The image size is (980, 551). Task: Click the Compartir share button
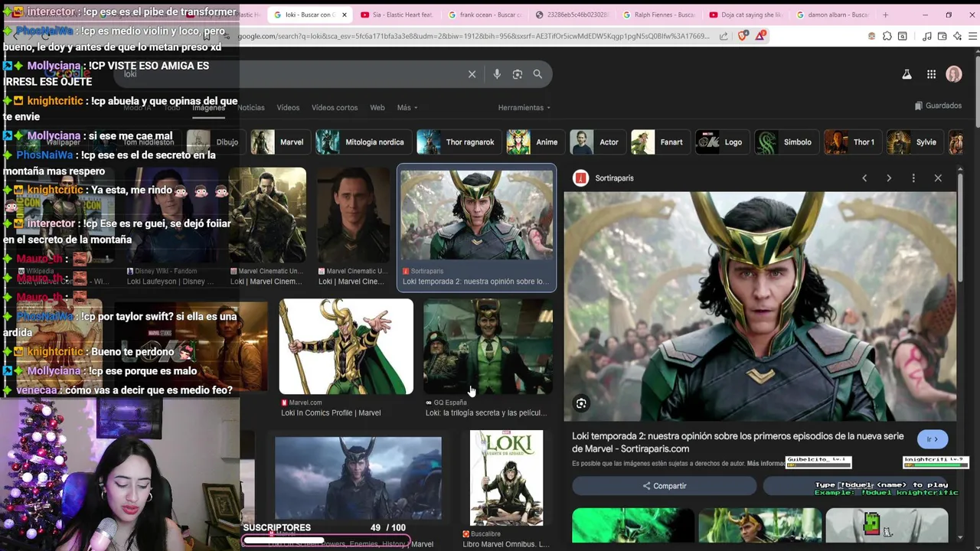tap(664, 486)
